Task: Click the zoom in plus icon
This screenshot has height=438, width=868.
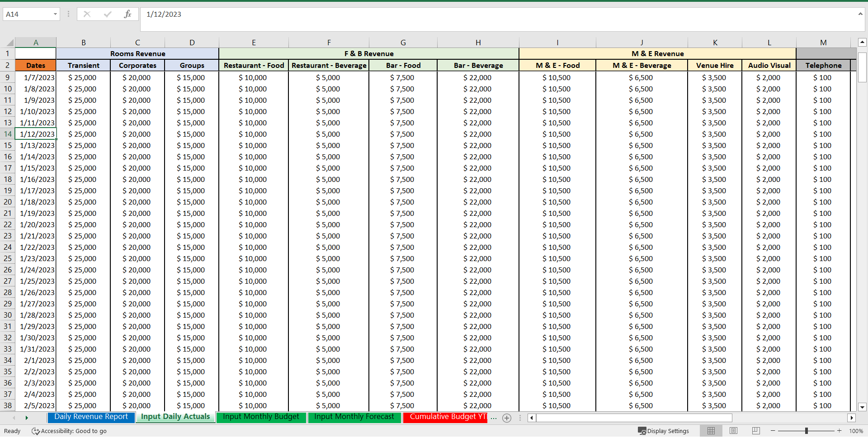Action: pos(840,431)
